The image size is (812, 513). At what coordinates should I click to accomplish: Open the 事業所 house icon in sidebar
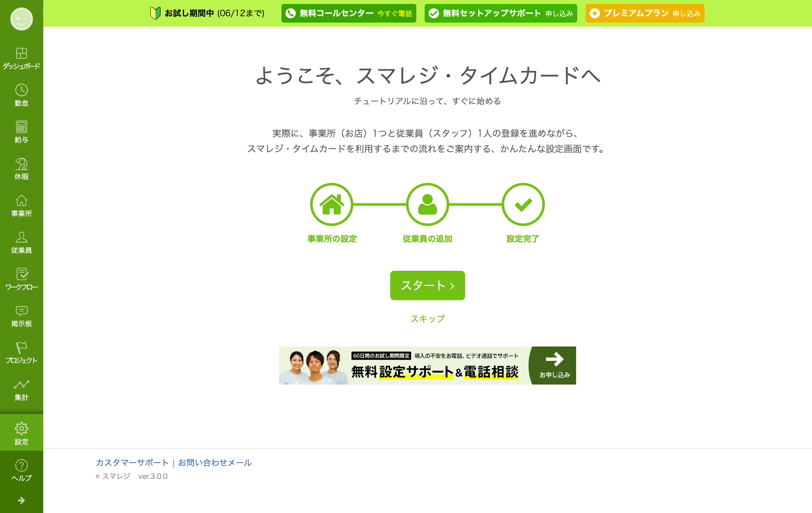coord(21,201)
